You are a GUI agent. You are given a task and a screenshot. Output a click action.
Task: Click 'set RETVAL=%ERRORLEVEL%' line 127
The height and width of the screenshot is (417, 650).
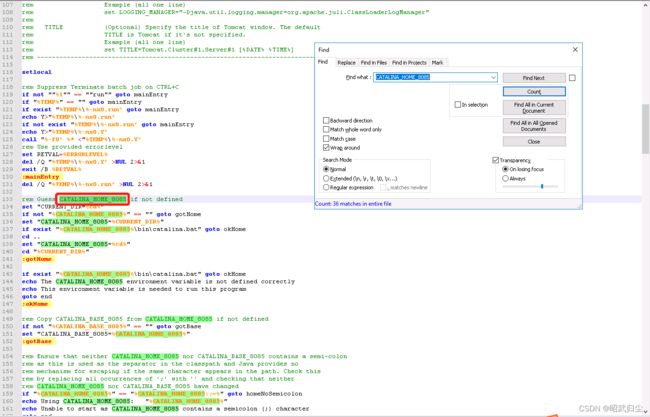[x=65, y=154]
